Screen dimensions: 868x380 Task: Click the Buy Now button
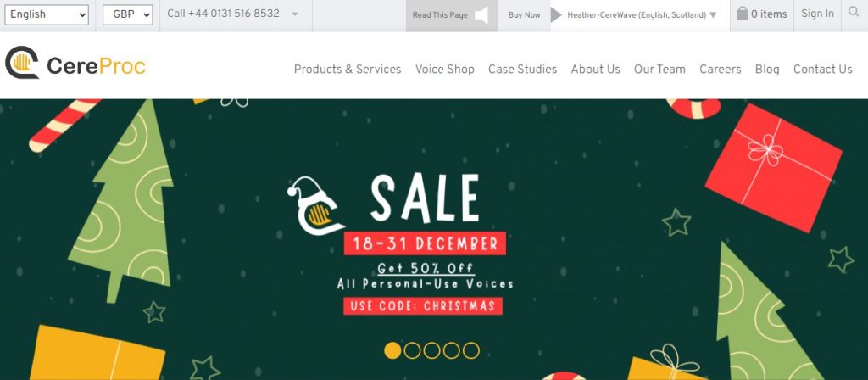point(524,15)
